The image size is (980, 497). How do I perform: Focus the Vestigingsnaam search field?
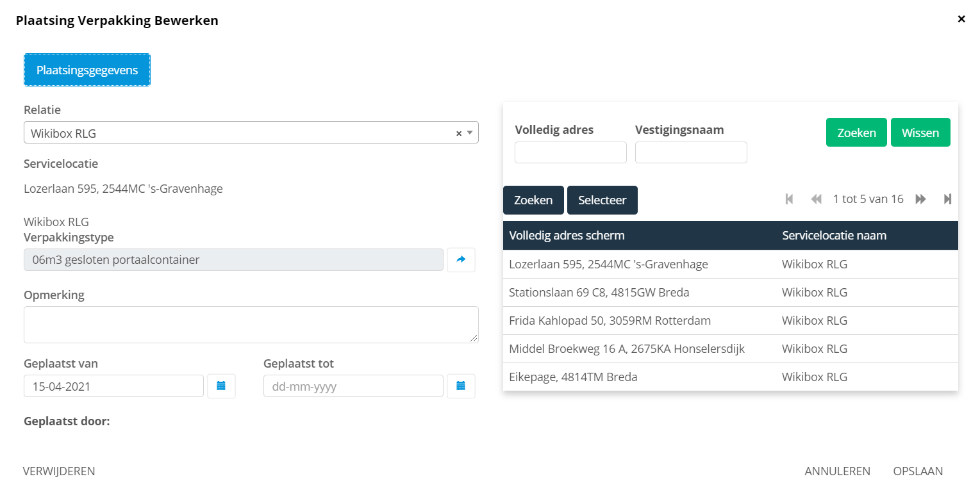coord(691,152)
